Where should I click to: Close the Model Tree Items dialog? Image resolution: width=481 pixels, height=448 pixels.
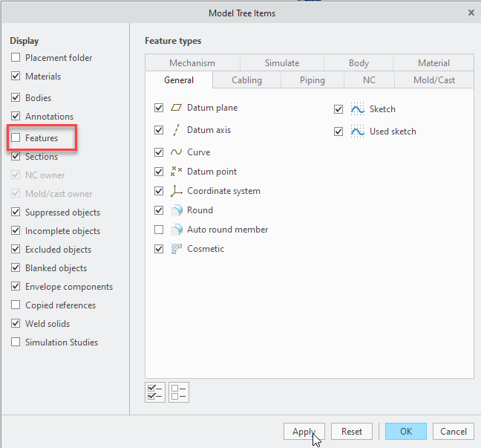click(x=471, y=12)
